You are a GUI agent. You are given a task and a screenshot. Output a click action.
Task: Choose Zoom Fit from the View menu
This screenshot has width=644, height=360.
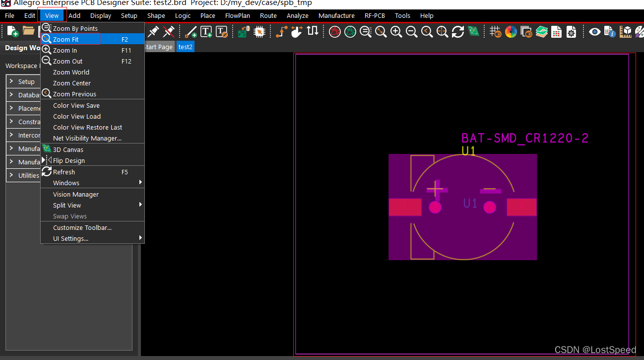tap(65, 39)
